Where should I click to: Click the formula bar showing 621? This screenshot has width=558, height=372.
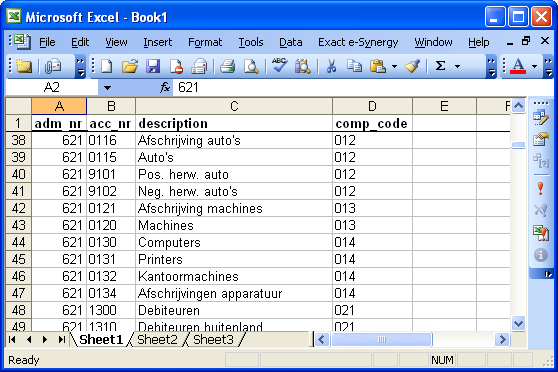[x=362, y=88]
